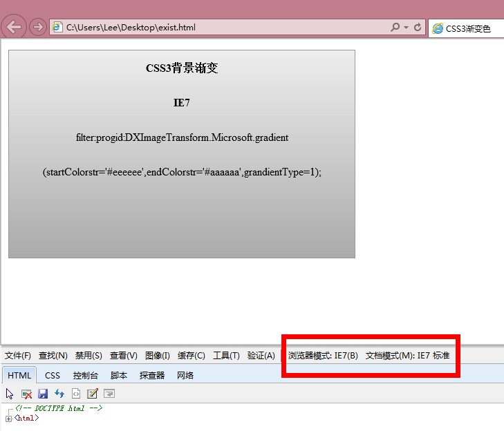This screenshot has height=431, width=504.
Task: Open the 文档模式(M): IE7 标准 menu
Action: [408, 356]
